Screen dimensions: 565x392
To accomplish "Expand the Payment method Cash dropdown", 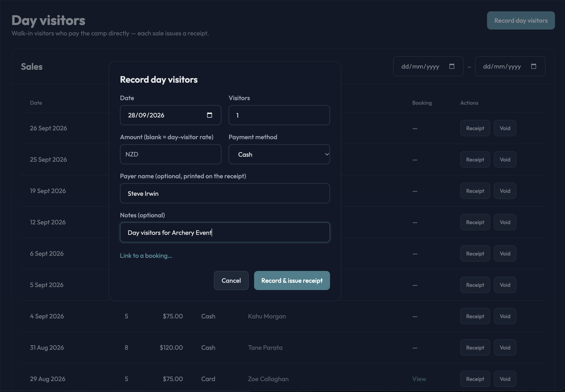I will pyautogui.click(x=279, y=154).
